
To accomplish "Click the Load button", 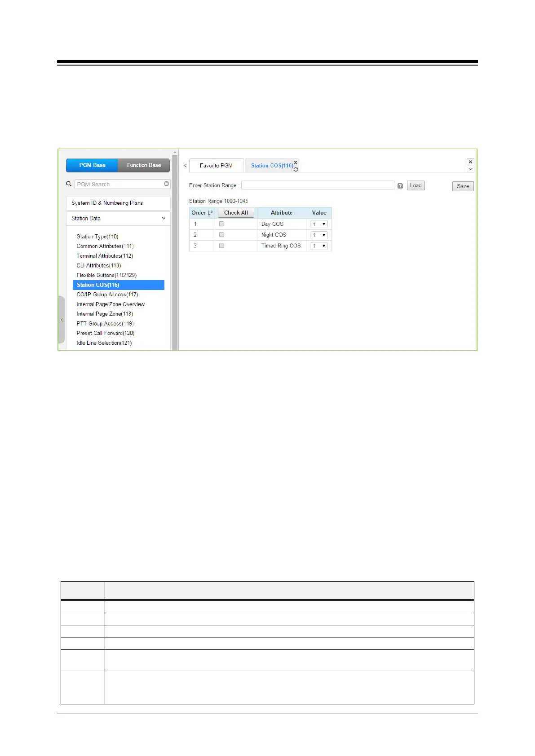I will (x=416, y=185).
